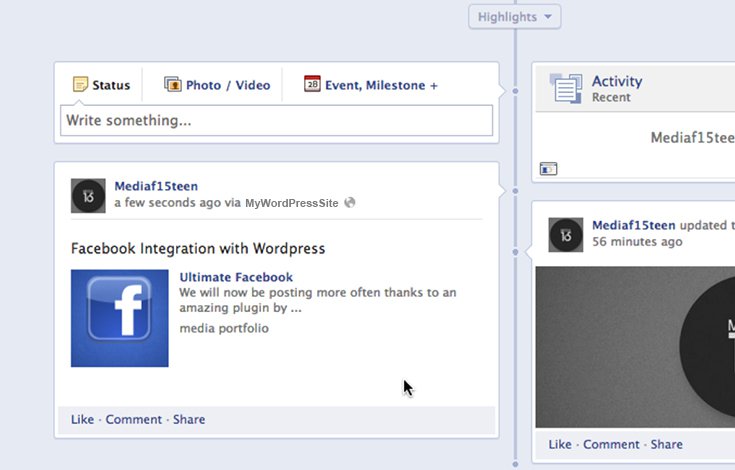The height and width of the screenshot is (470, 735).
Task: Comment on the '56 minutes ago' post
Action: [611, 444]
